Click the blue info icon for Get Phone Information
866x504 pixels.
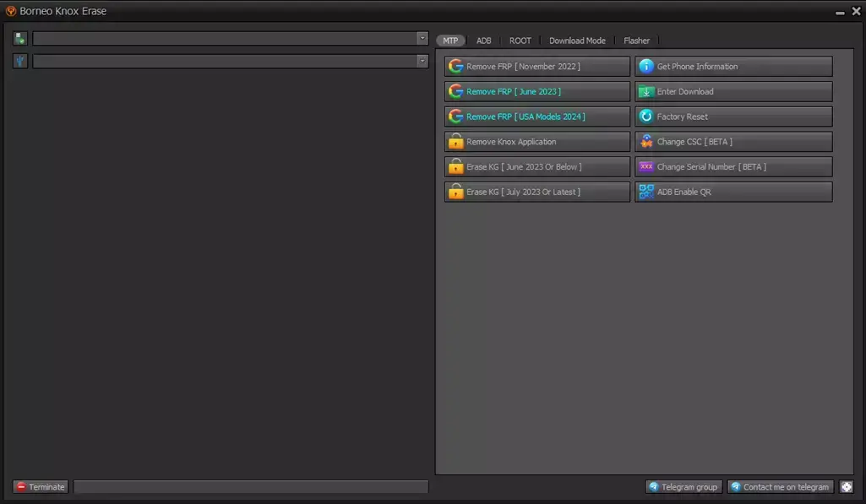coord(646,66)
